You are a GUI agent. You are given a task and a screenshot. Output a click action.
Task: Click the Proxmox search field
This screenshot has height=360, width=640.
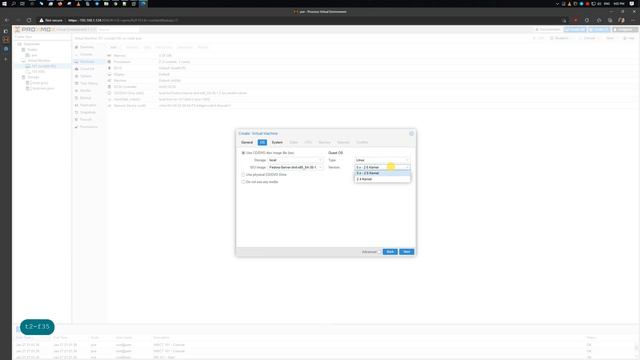[x=118, y=30]
